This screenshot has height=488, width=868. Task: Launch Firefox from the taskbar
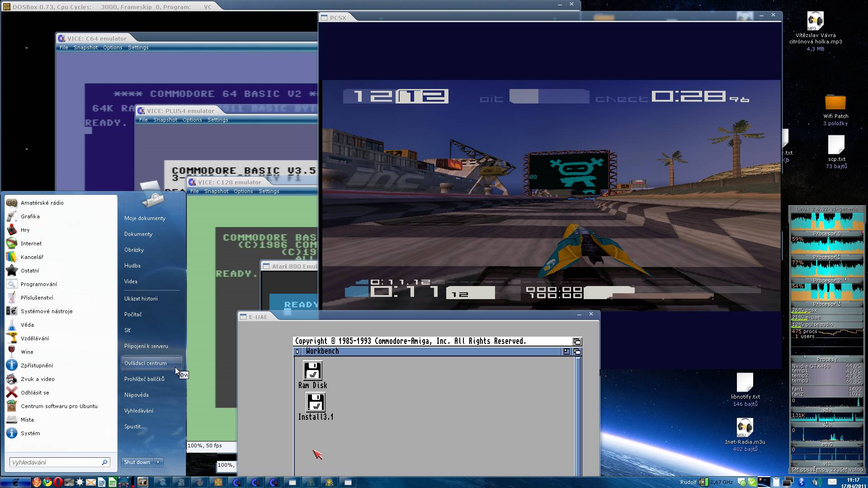37,482
